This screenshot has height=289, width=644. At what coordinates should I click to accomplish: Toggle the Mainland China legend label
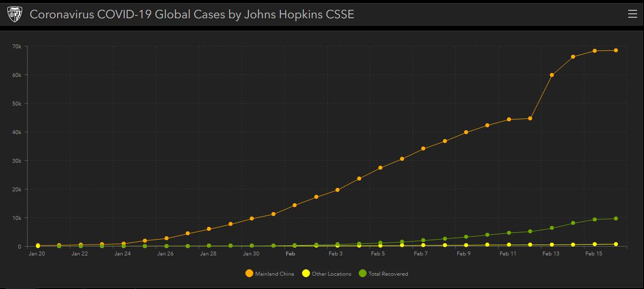(x=274, y=274)
